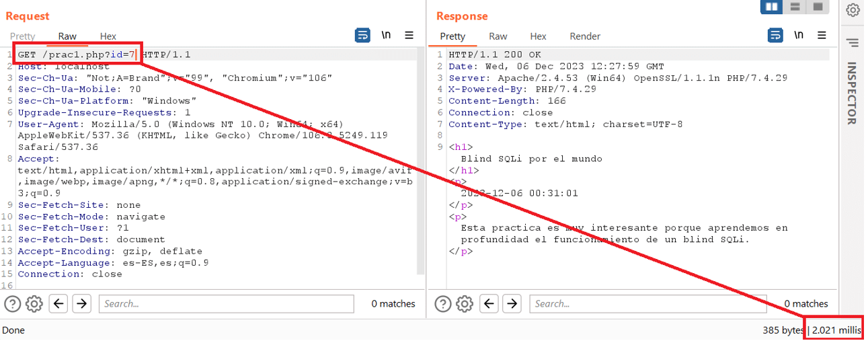Click the 'Host: localhost' header line
This screenshot has width=868, height=343.
(x=63, y=67)
